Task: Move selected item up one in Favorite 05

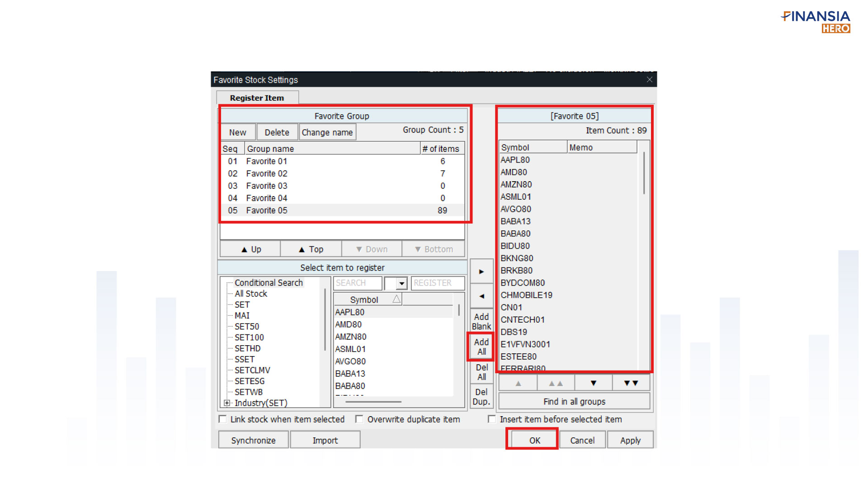Action: (x=518, y=383)
